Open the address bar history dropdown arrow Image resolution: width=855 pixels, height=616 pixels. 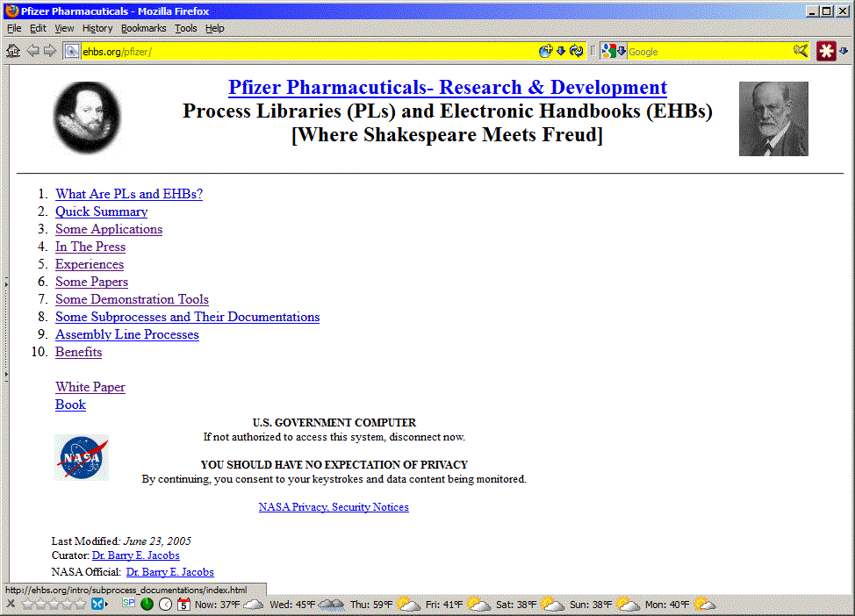[561, 51]
